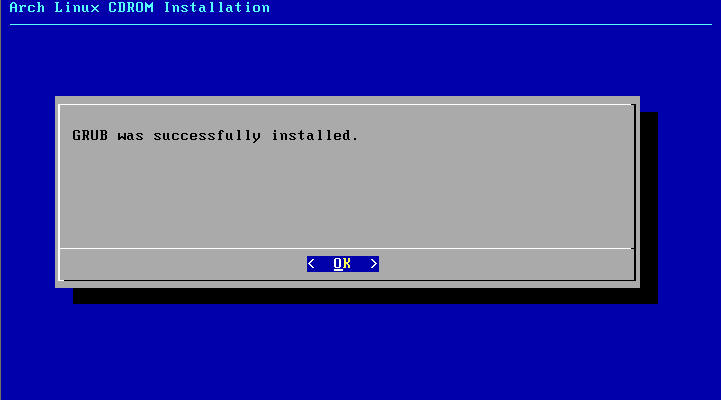
Task: Click the left angle bracket beside OK
Action: 311,264
